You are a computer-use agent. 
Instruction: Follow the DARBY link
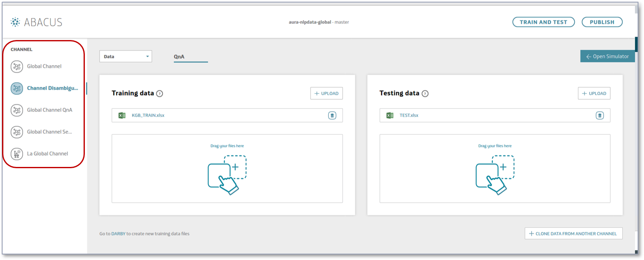point(118,234)
